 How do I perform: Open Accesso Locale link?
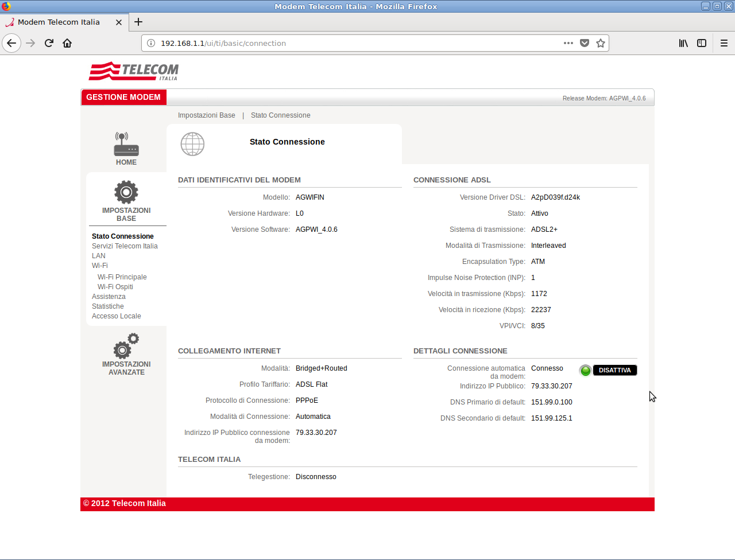pos(117,316)
